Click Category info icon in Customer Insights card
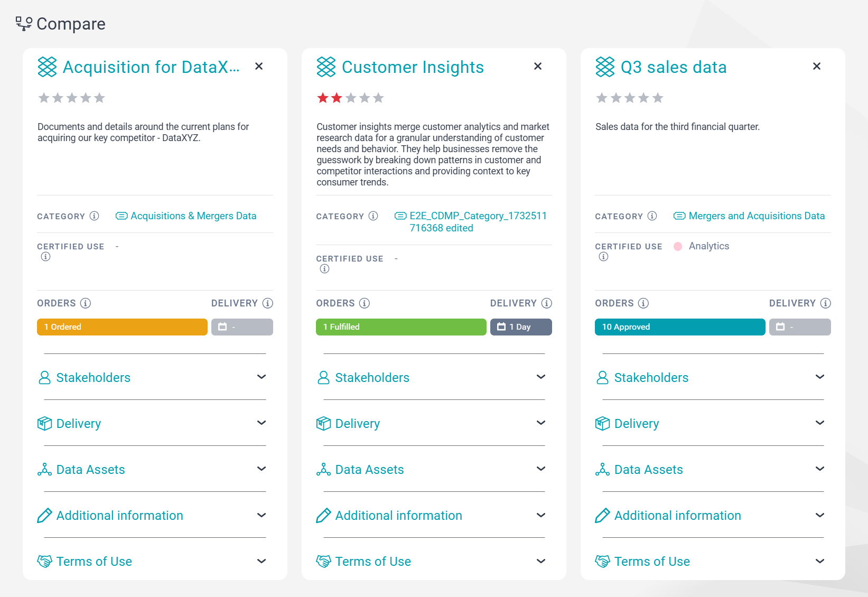The image size is (868, 597). click(x=373, y=216)
